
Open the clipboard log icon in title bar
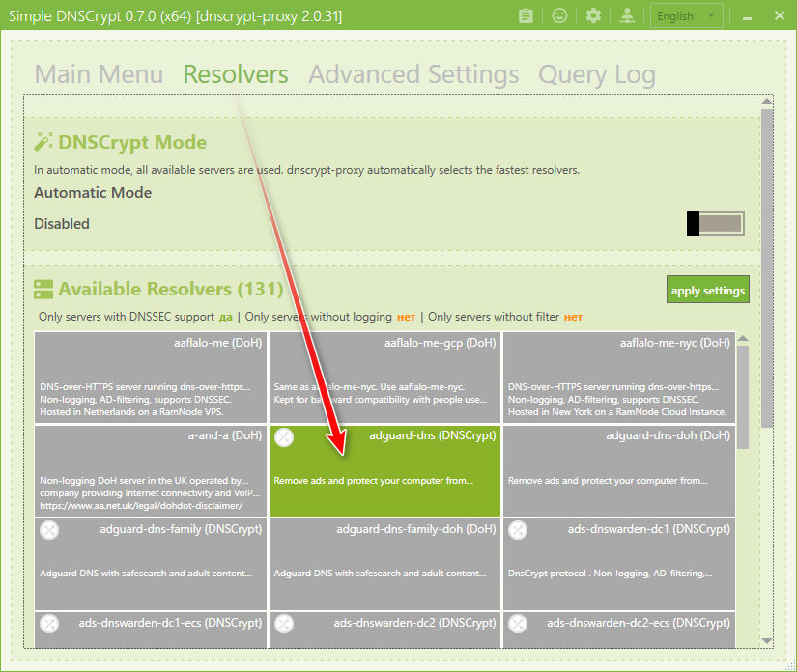click(526, 15)
